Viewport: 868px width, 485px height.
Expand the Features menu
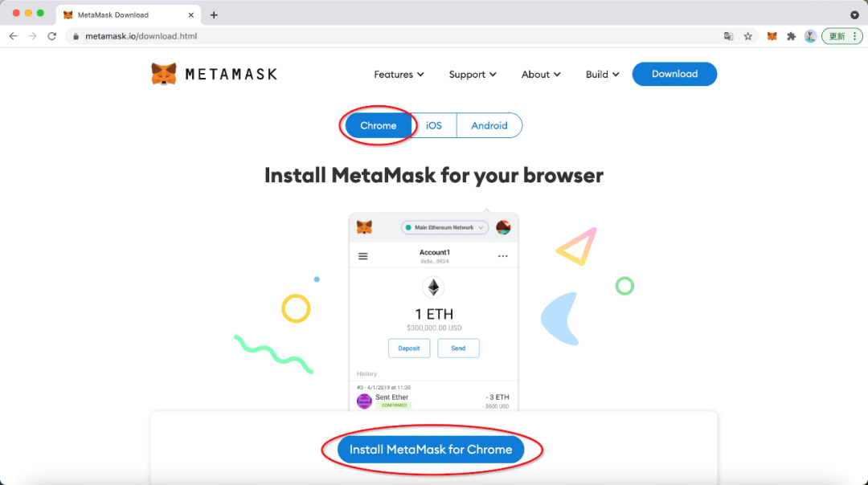(399, 74)
